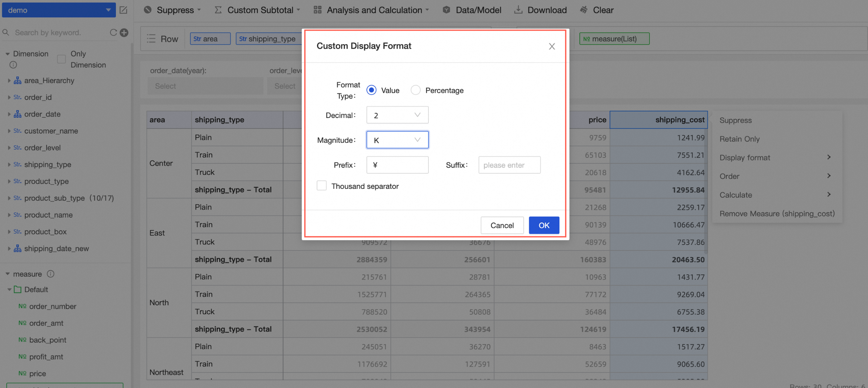Choose Suppress in the context menu
The image size is (868, 388).
736,120
